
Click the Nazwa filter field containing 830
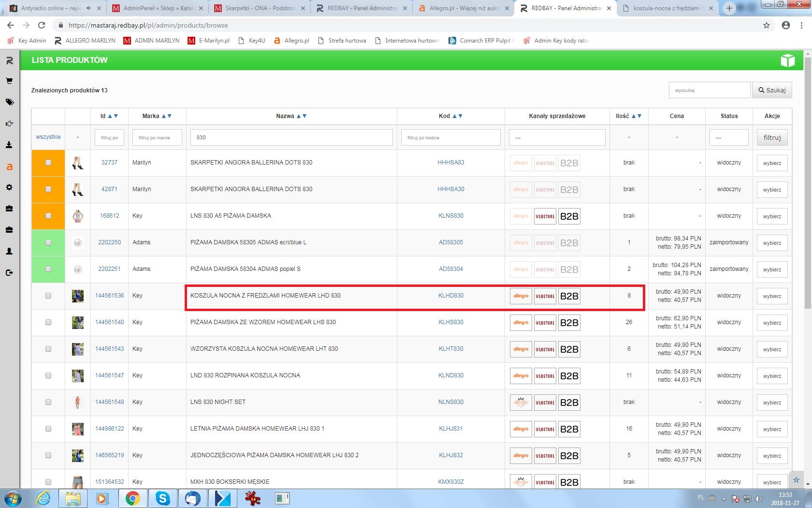pos(291,137)
